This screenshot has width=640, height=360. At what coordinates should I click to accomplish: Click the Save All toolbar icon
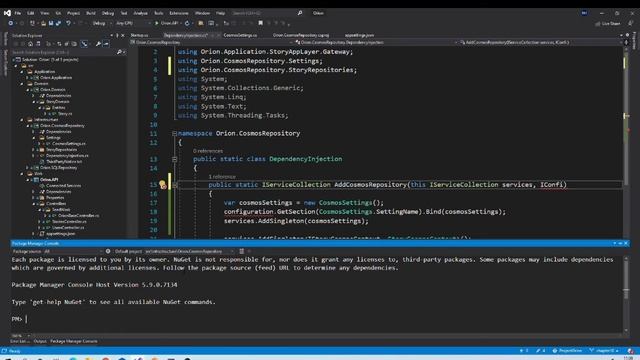click(x=58, y=23)
